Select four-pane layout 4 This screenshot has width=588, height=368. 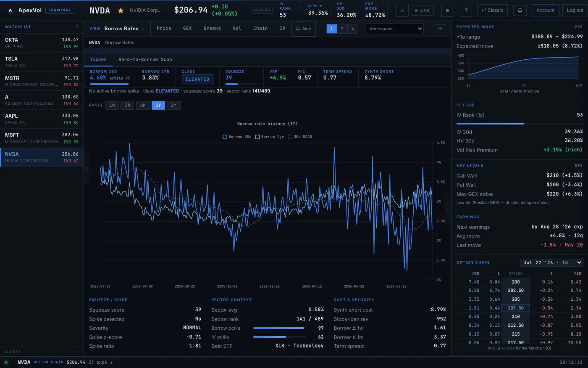[x=352, y=29]
